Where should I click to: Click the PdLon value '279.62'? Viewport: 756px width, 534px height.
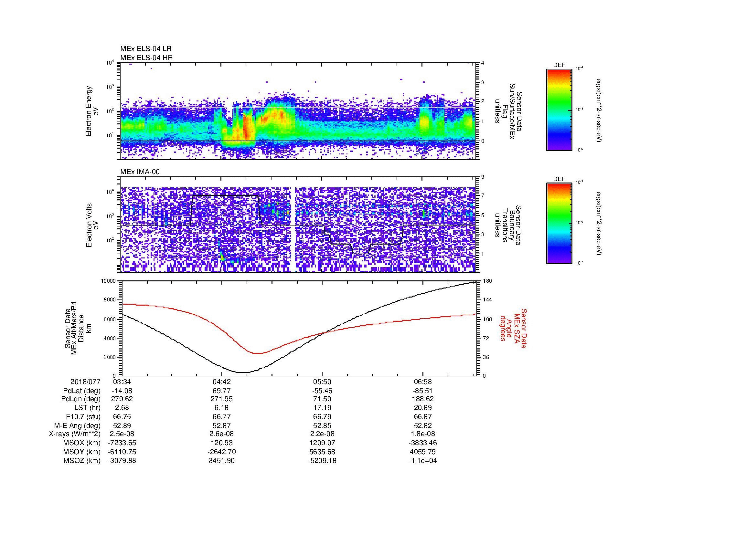coord(122,399)
